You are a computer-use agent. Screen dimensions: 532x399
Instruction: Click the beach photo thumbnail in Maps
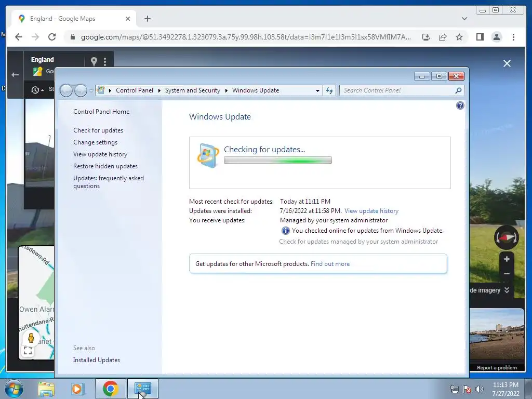pos(497,335)
